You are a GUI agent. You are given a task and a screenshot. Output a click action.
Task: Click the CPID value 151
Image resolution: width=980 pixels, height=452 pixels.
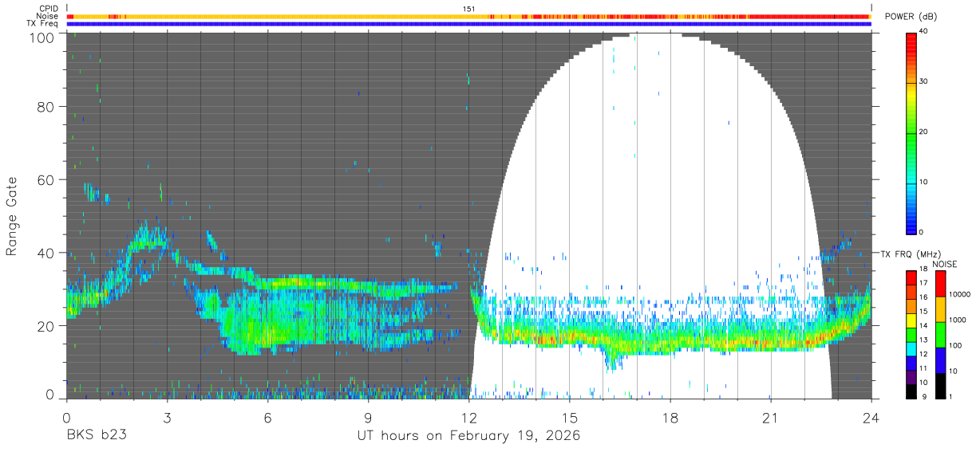tap(469, 9)
